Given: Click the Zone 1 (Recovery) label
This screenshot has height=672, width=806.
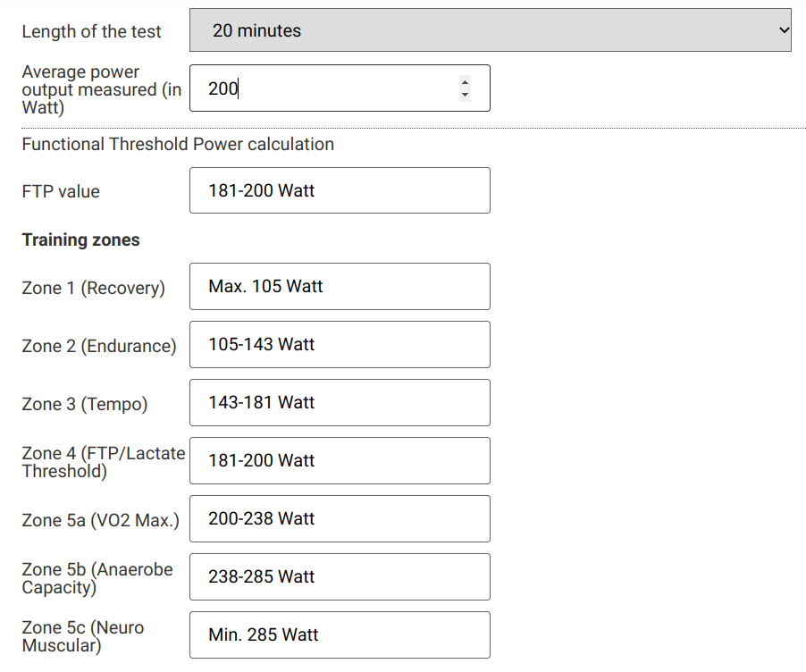Looking at the screenshot, I should pos(94,288).
